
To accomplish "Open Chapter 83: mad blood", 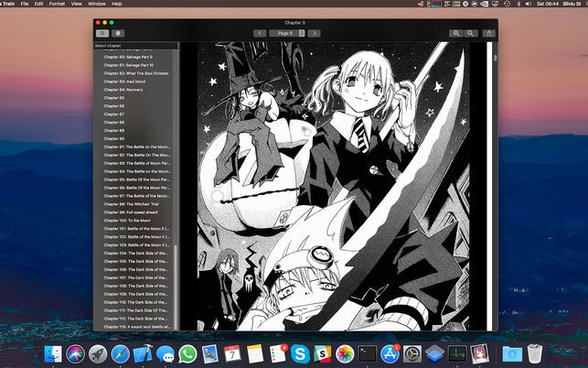I will point(124,81).
